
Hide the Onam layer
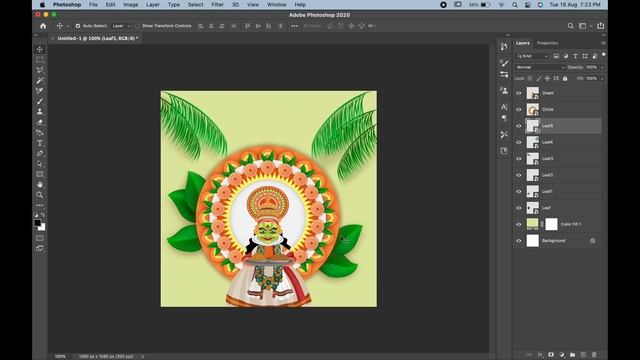click(519, 93)
